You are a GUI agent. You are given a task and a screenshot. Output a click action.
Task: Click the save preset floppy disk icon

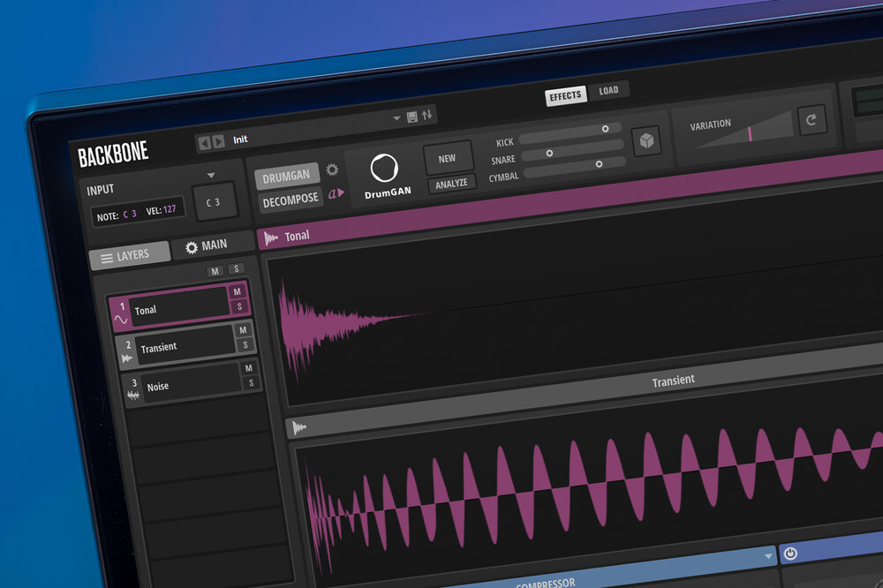point(411,117)
